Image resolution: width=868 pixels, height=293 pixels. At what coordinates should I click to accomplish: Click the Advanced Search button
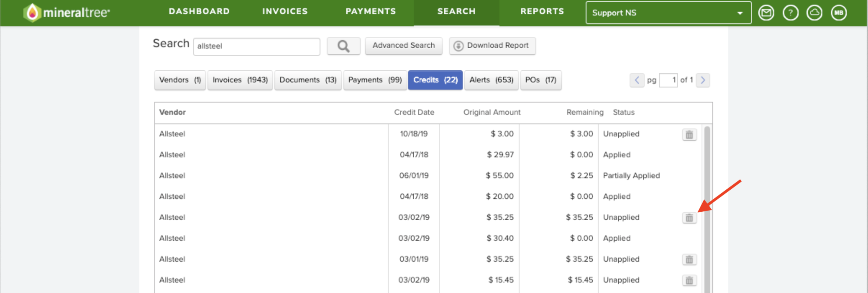click(x=403, y=46)
